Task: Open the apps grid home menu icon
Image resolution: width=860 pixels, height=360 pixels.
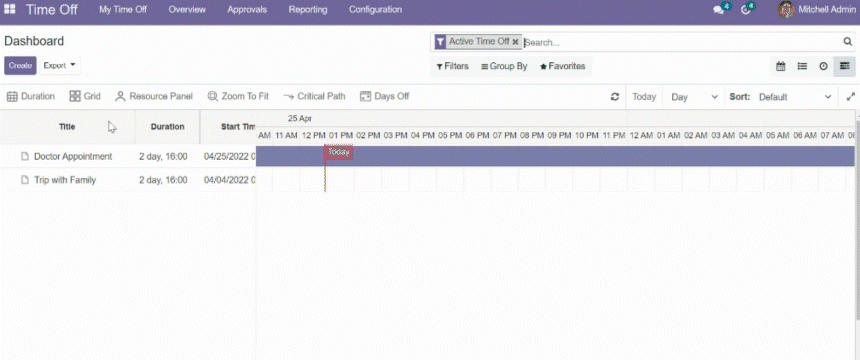Action: click(x=10, y=9)
